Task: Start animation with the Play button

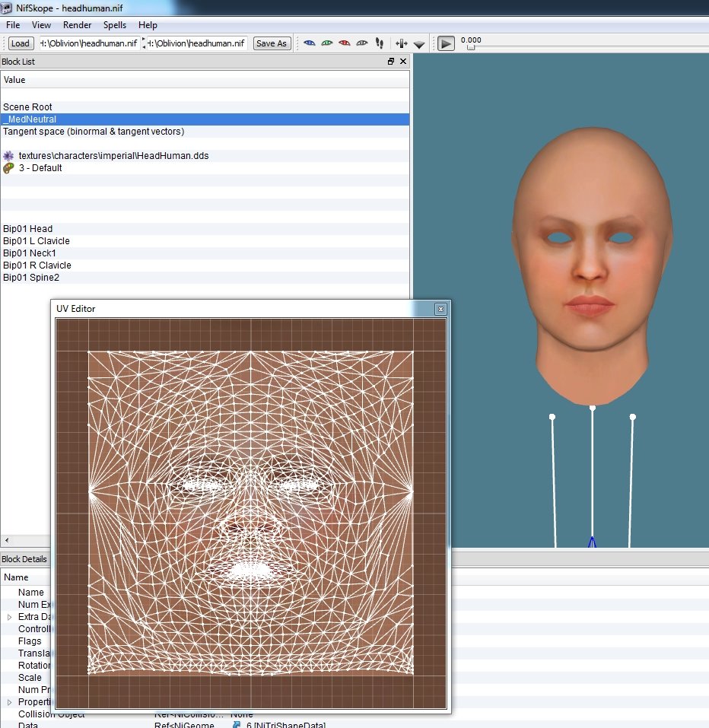Action: pyautogui.click(x=446, y=43)
